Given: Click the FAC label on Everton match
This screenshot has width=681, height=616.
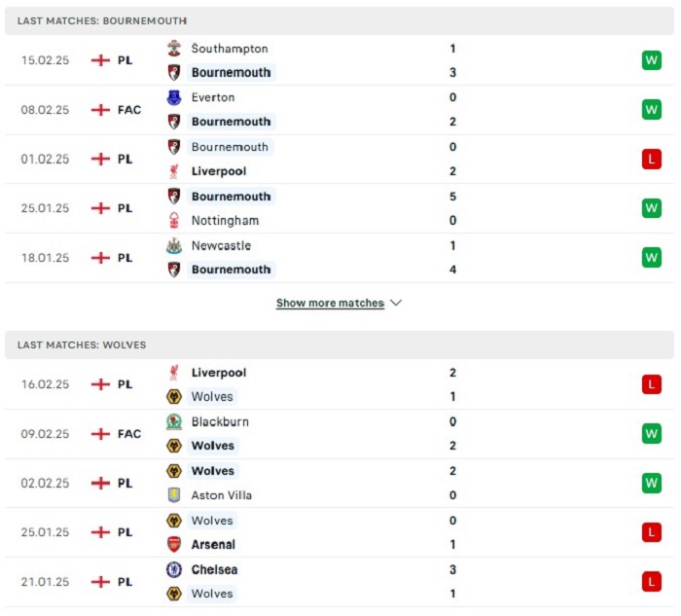Looking at the screenshot, I should (129, 110).
